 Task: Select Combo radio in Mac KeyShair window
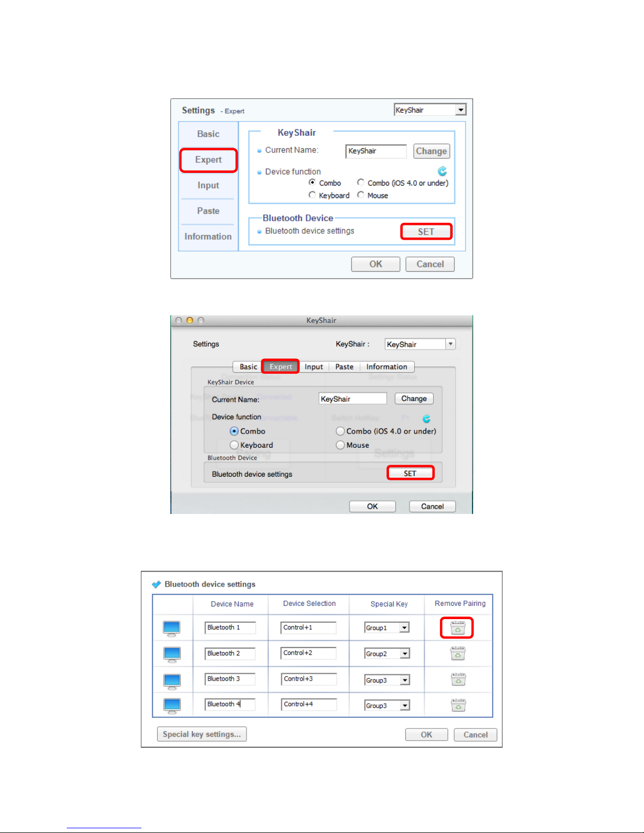tap(234, 431)
